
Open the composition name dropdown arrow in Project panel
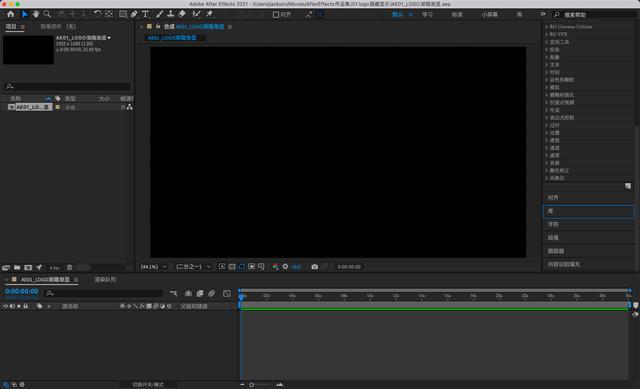pos(109,38)
